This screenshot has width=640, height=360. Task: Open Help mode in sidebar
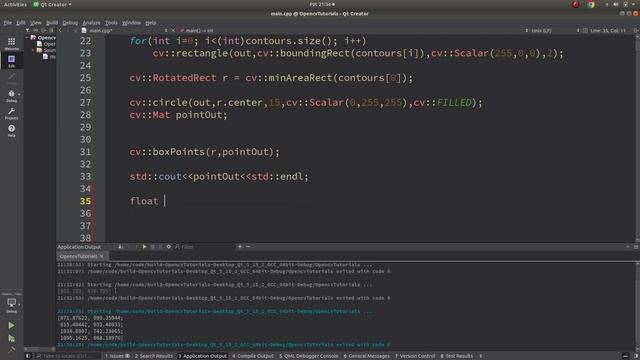pyautogui.click(x=11, y=131)
